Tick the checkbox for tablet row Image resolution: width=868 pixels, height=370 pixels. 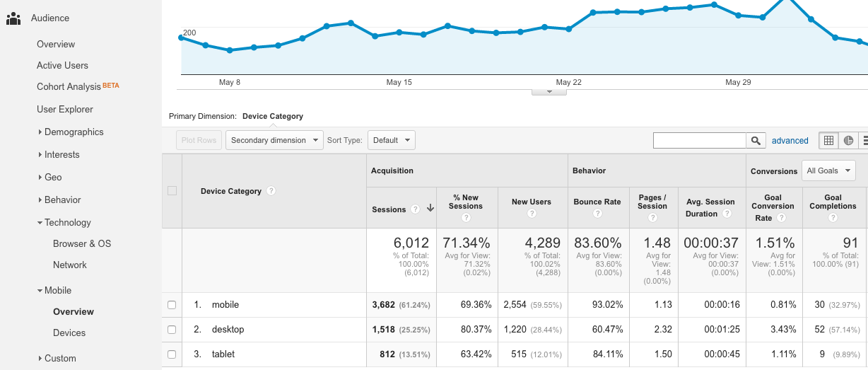(x=172, y=354)
